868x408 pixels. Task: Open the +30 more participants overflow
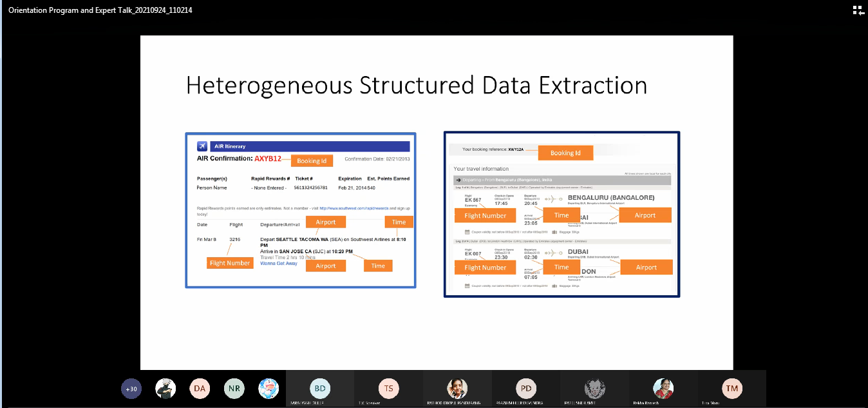pyautogui.click(x=131, y=389)
